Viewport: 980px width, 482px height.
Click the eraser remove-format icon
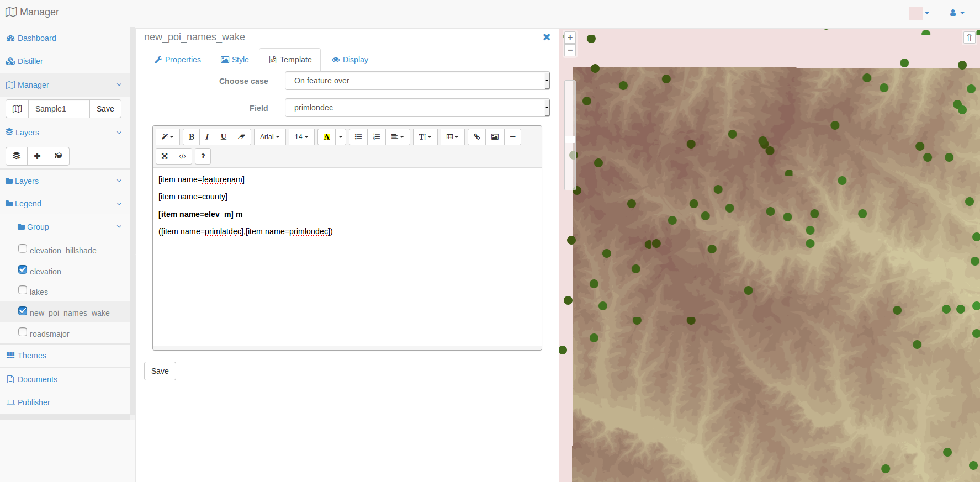coord(241,137)
